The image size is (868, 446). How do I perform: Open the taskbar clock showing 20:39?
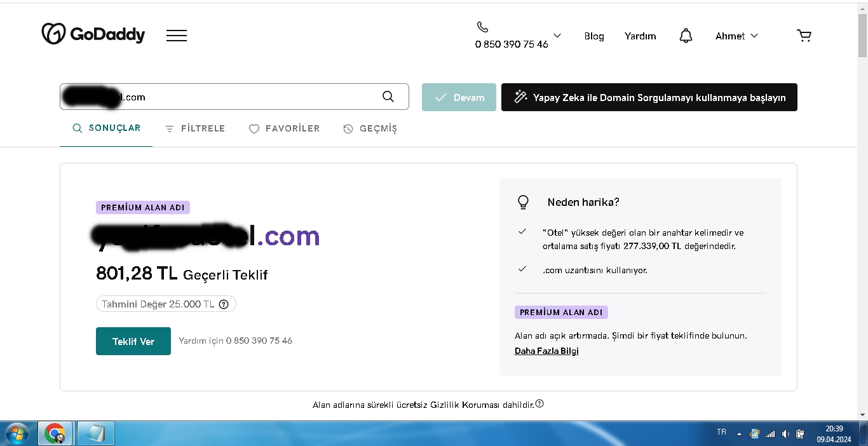click(x=834, y=433)
